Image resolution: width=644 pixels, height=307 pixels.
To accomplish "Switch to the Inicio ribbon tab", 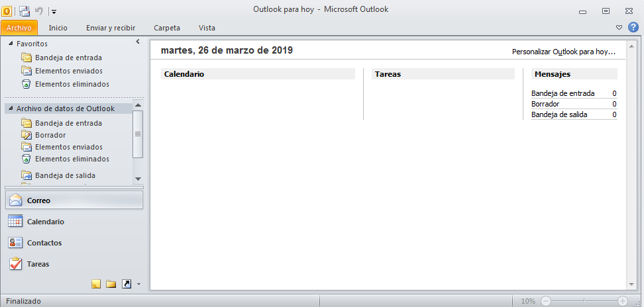I will point(58,28).
